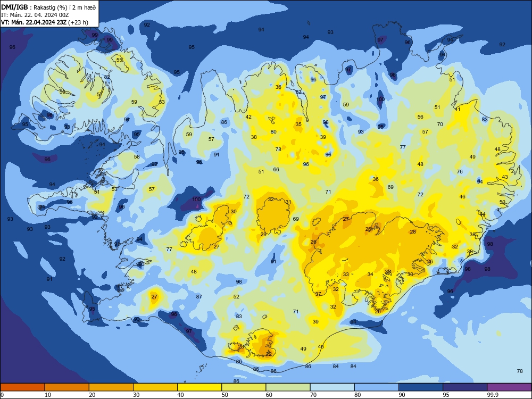
Task: Select the humidity value 34 on the map
Action: [370, 274]
